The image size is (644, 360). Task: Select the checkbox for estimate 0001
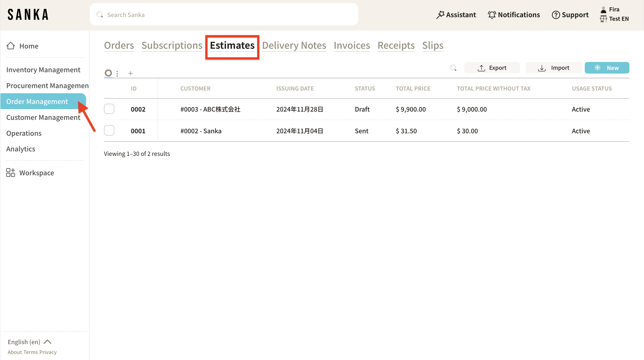coord(109,131)
